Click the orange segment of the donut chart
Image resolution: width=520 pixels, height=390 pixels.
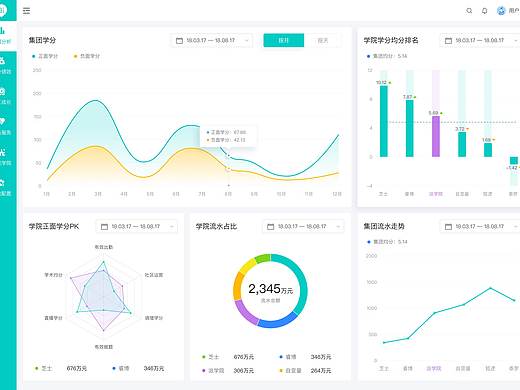click(237, 287)
